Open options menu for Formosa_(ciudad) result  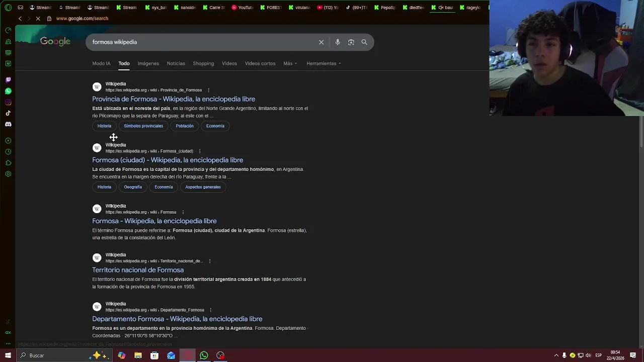(x=200, y=151)
